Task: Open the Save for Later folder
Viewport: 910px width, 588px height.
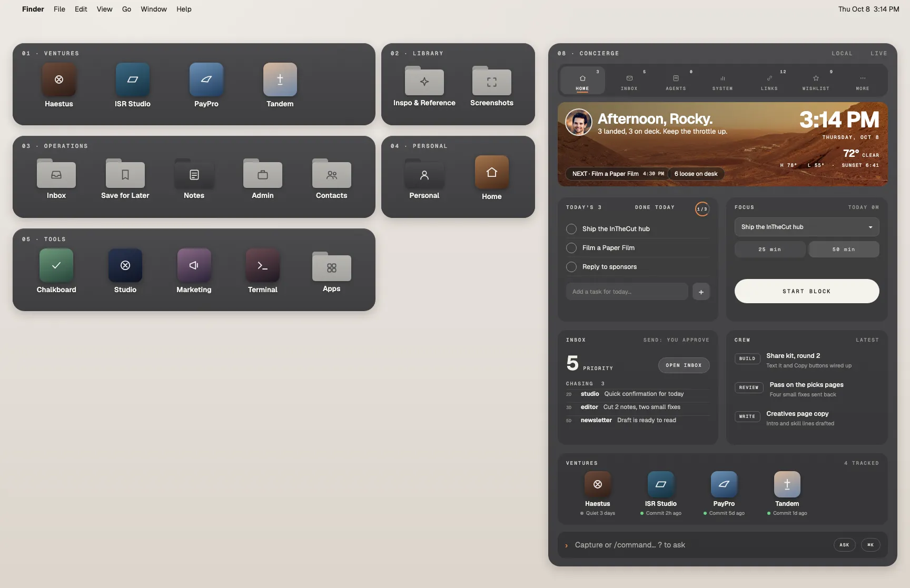Action: point(125,173)
